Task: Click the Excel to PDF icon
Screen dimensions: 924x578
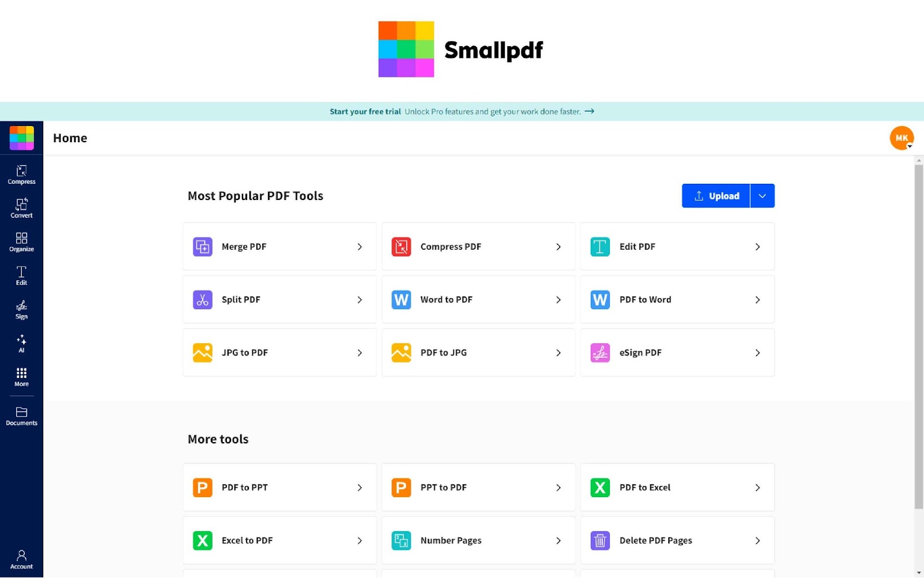Action: (203, 541)
